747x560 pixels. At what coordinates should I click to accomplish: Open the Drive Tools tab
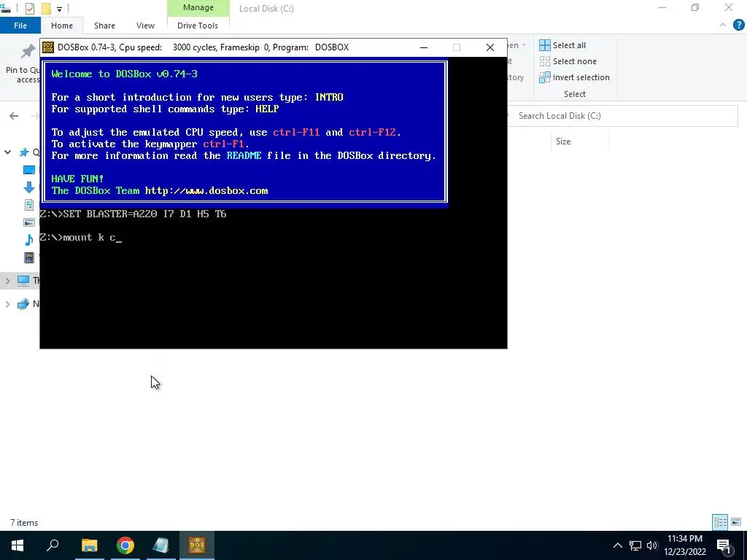point(198,26)
